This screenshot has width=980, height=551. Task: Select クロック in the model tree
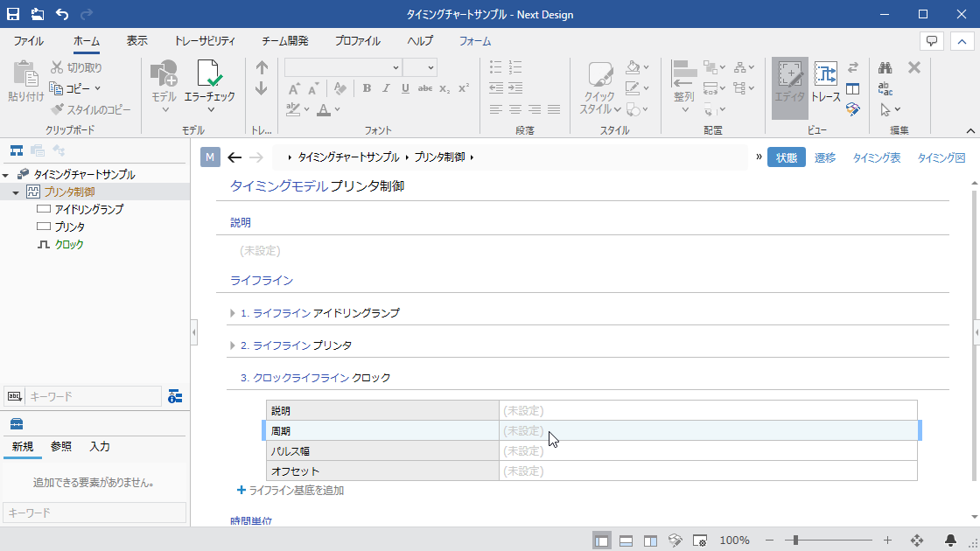[69, 245]
